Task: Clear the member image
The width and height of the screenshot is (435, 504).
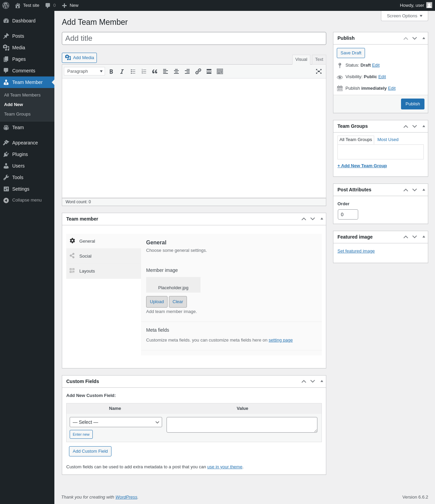Action: pos(178,302)
